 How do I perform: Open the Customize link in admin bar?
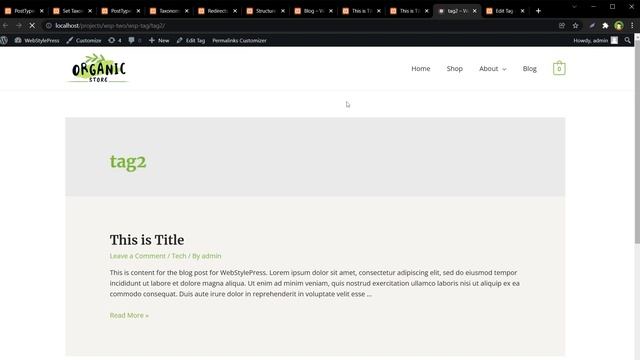[x=84, y=40]
